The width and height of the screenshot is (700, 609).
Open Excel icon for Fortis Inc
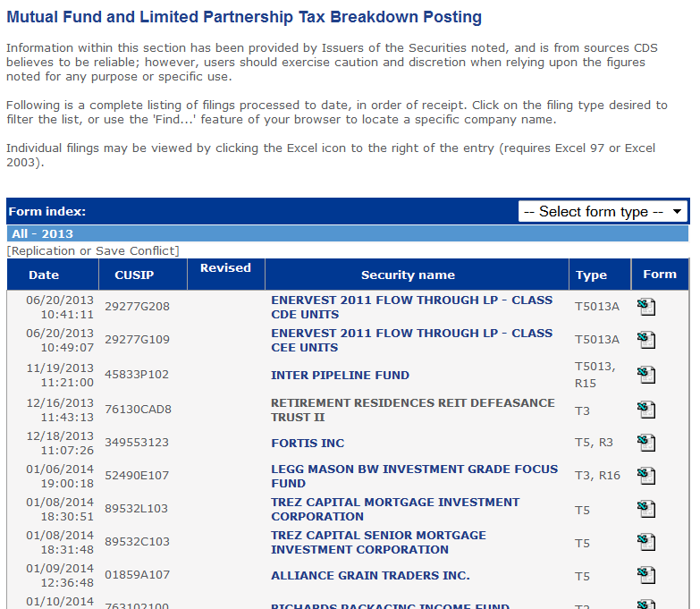646,443
